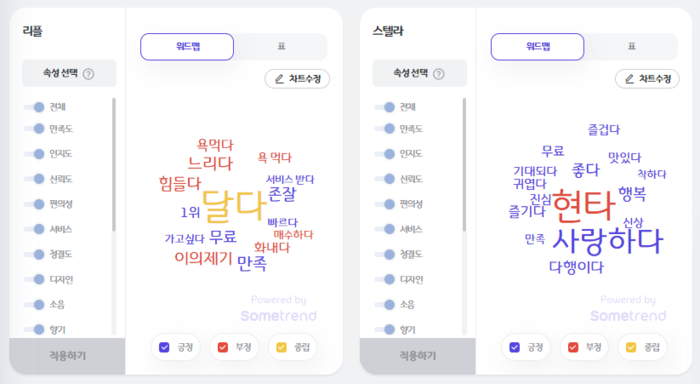This screenshot has height=384, width=700.
Task: Toggle 서비스 switch in 리플 panel
Action: coord(35,229)
